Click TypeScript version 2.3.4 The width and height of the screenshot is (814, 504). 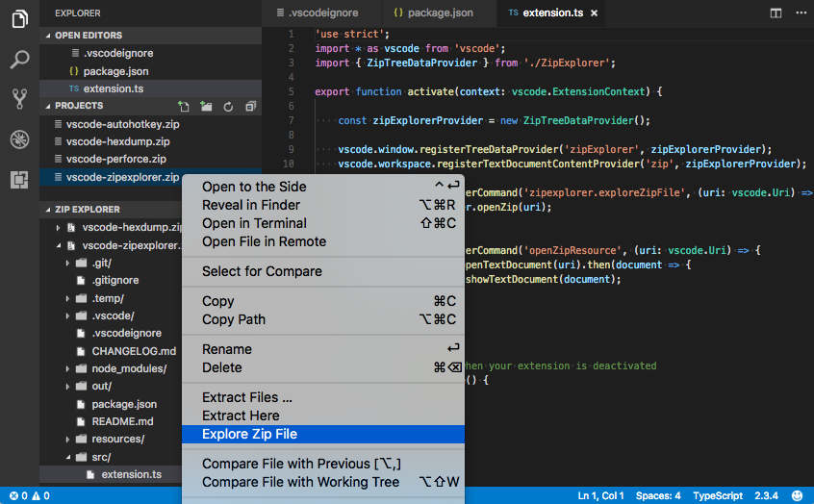tap(766, 495)
